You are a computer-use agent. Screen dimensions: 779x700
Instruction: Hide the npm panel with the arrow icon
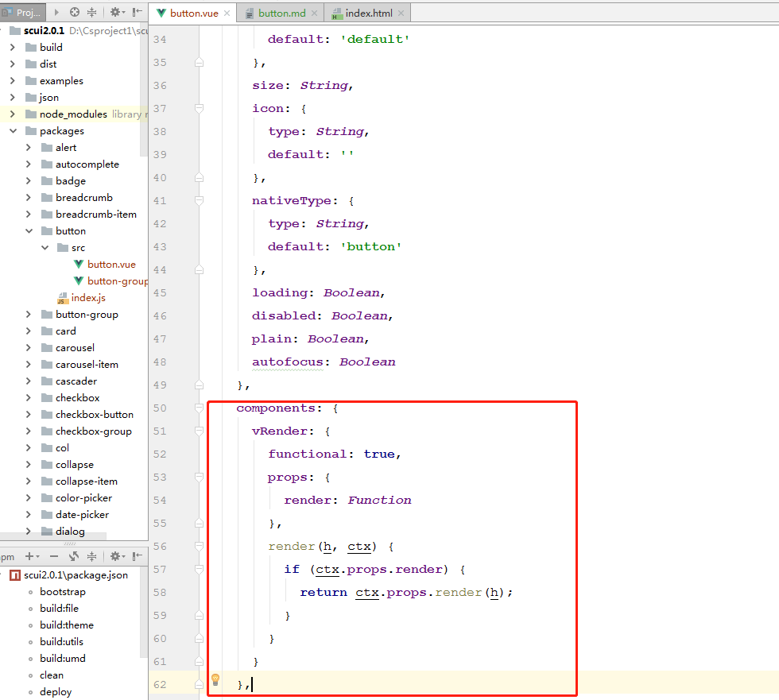(138, 556)
